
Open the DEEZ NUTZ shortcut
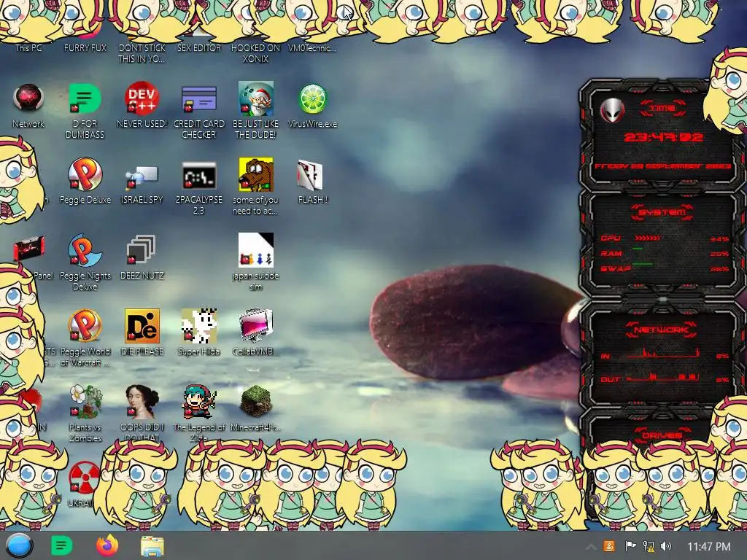(x=142, y=251)
